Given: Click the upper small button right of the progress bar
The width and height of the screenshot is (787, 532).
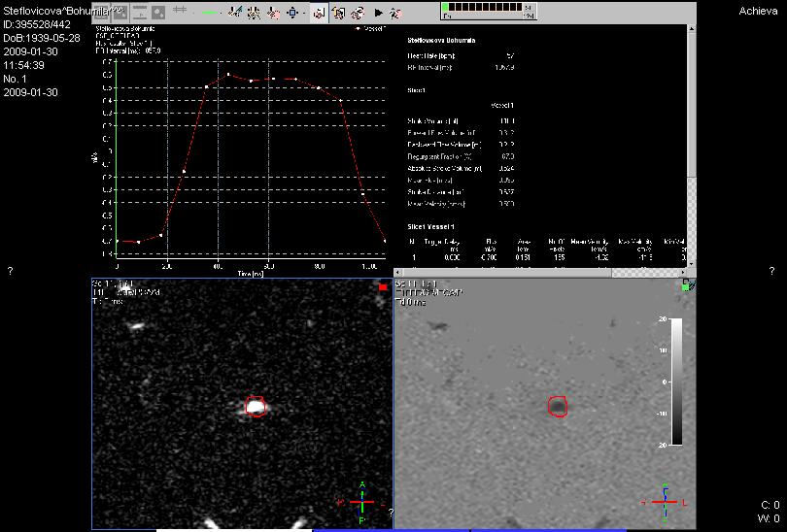Looking at the screenshot, I should [530, 8].
